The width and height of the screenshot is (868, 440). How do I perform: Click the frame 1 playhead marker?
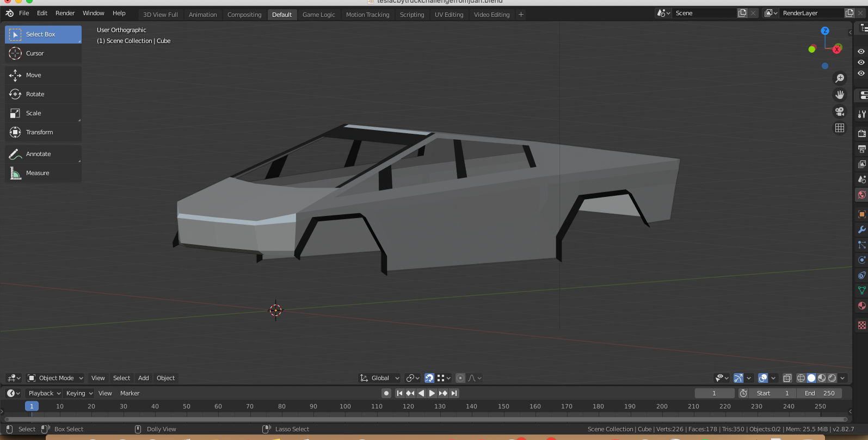pyautogui.click(x=32, y=406)
